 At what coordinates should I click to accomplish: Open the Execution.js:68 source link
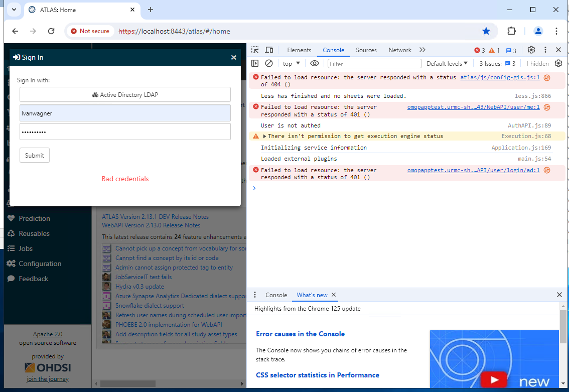point(526,136)
